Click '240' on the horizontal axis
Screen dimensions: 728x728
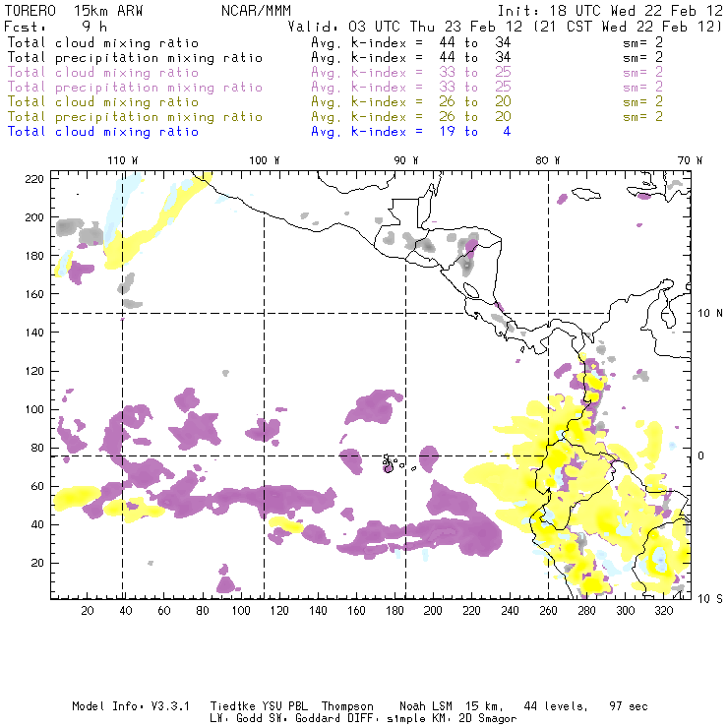[510, 611]
